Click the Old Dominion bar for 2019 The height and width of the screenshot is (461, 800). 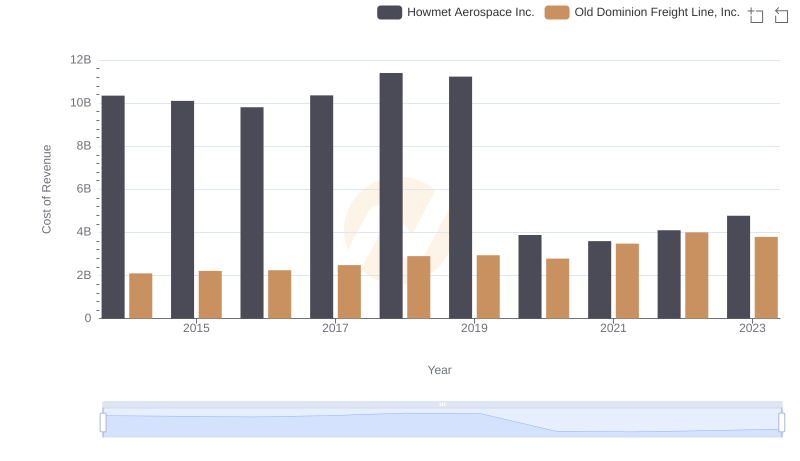pyautogui.click(x=488, y=287)
